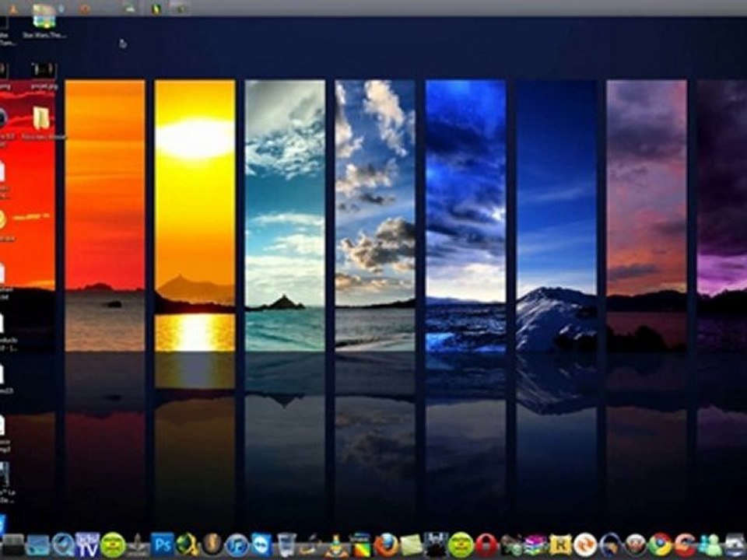Open the TV app icon in dock
The image size is (747, 560).
coord(88,544)
